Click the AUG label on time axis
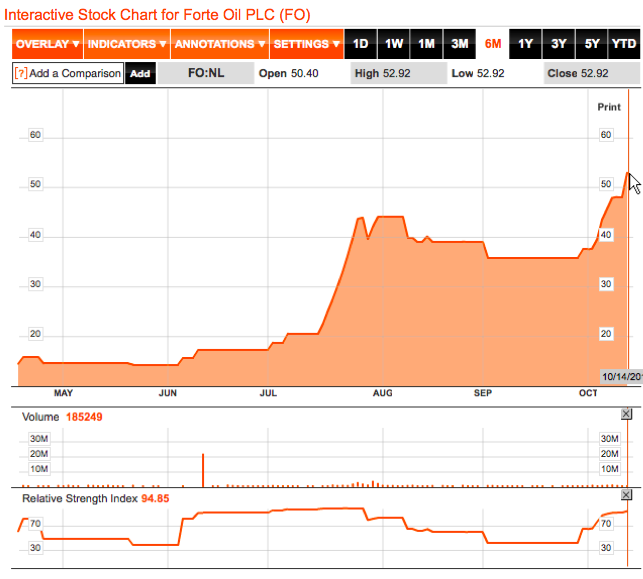643x579 pixels. click(x=383, y=393)
